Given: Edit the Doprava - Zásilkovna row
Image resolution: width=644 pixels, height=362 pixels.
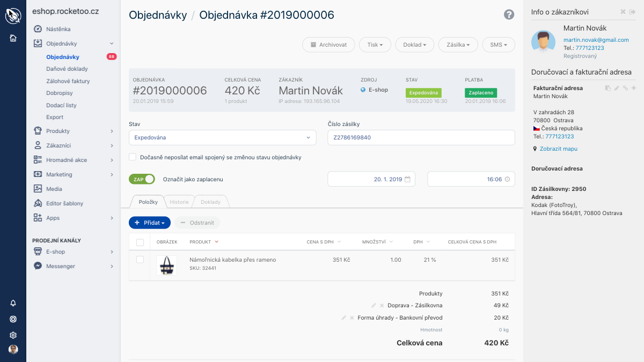Looking at the screenshot, I should click(374, 305).
